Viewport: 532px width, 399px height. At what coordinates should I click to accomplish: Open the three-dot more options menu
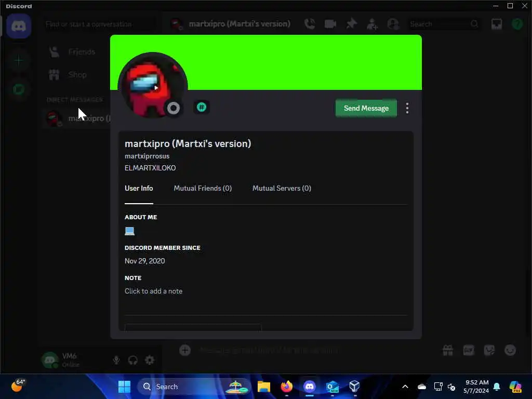point(407,108)
